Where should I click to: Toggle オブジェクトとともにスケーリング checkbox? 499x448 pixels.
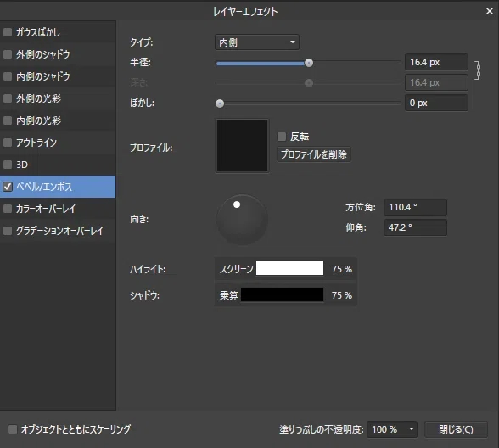click(x=13, y=429)
